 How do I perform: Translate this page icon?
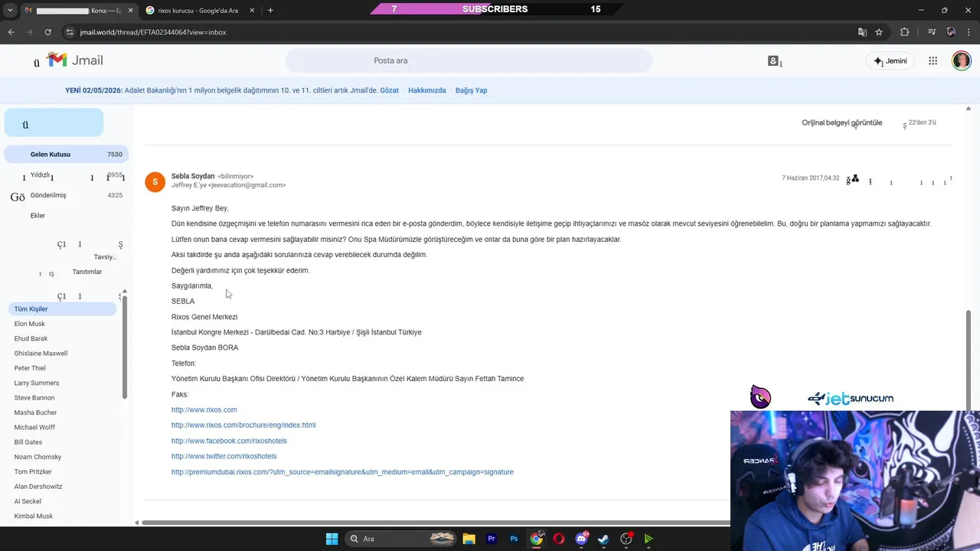point(862,32)
